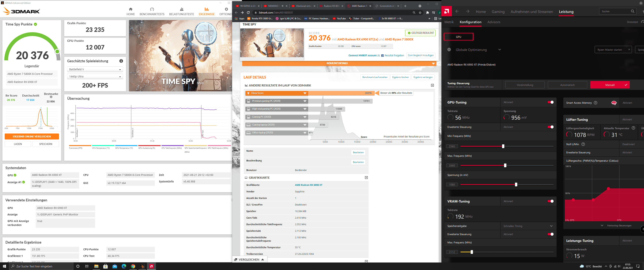The image size is (644, 270).
Task: Toggle Office laptop (2020) checkbox
Action: pos(248,133)
